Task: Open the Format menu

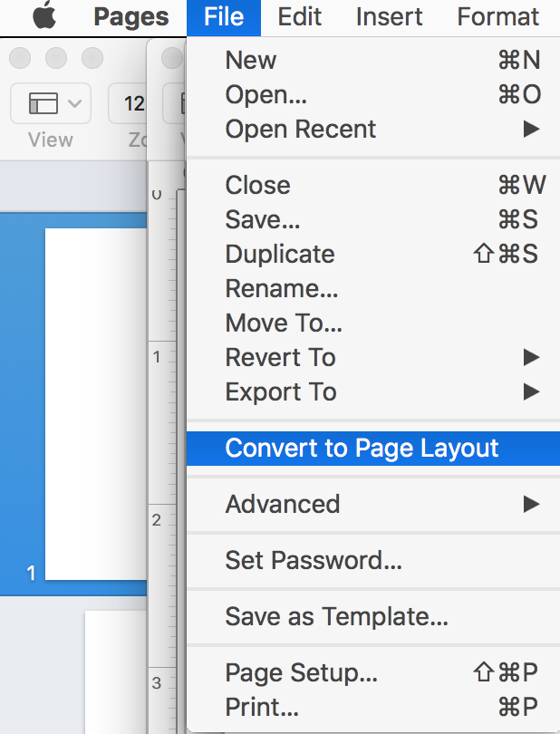Action: pos(497,16)
